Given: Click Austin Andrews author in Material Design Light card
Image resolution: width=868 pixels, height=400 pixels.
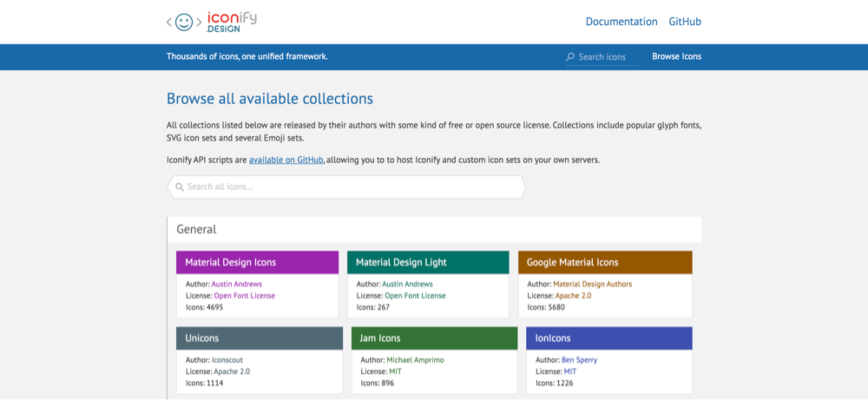Looking at the screenshot, I should pos(407,285).
